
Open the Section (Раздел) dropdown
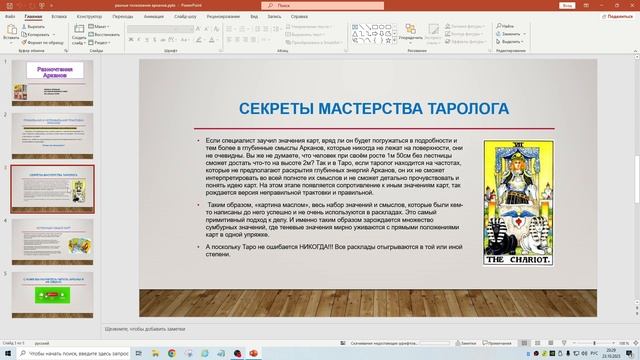coord(99,42)
